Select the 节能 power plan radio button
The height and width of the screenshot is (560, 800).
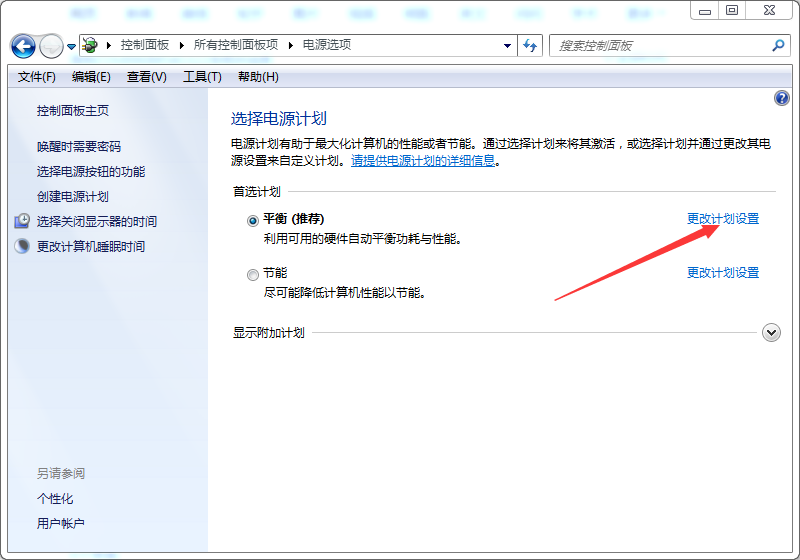[252, 274]
